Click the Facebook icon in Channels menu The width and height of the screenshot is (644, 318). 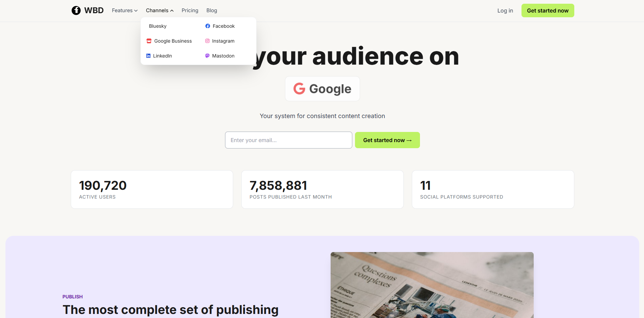(x=208, y=26)
